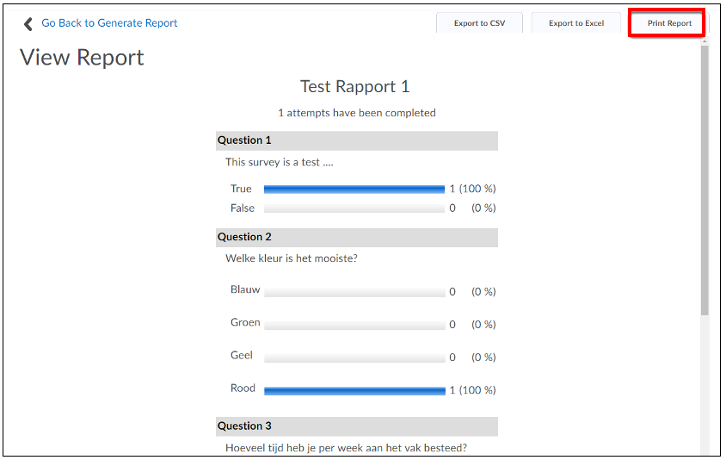Click the Export to CSV button
The width and height of the screenshot is (726, 460).
[479, 23]
